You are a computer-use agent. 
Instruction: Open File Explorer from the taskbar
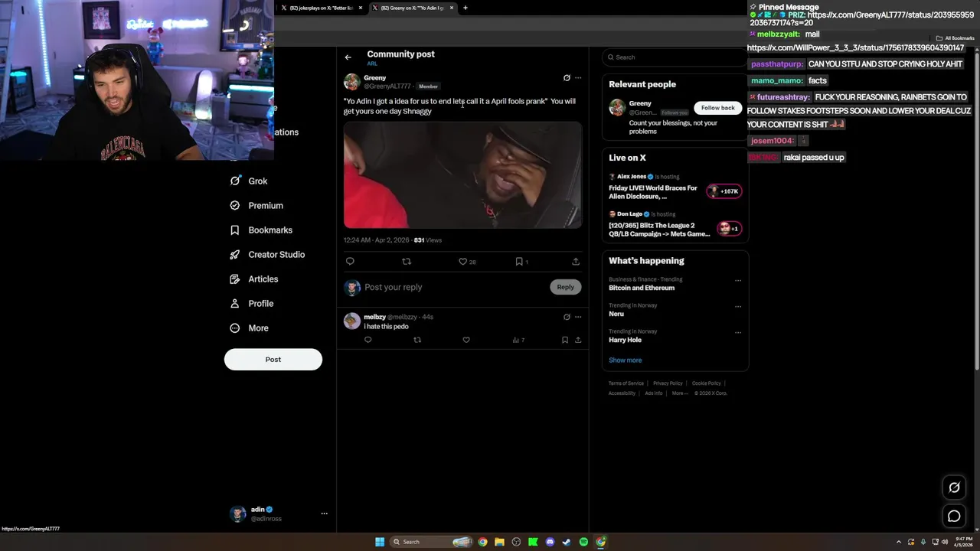click(x=499, y=542)
